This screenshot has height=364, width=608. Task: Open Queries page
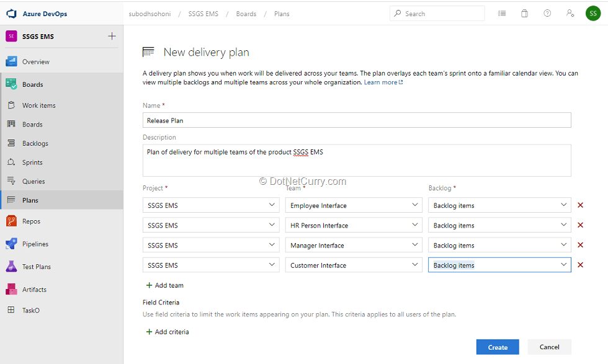pos(34,182)
